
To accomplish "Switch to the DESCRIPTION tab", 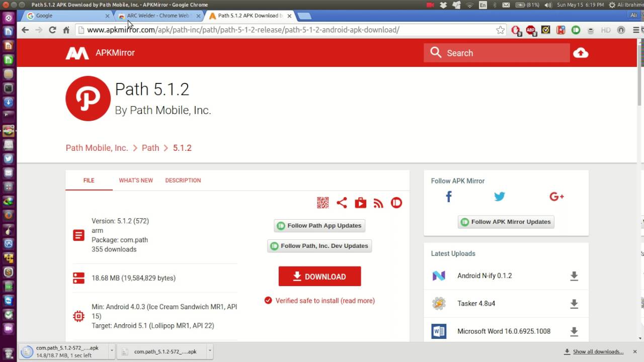I will click(183, 180).
